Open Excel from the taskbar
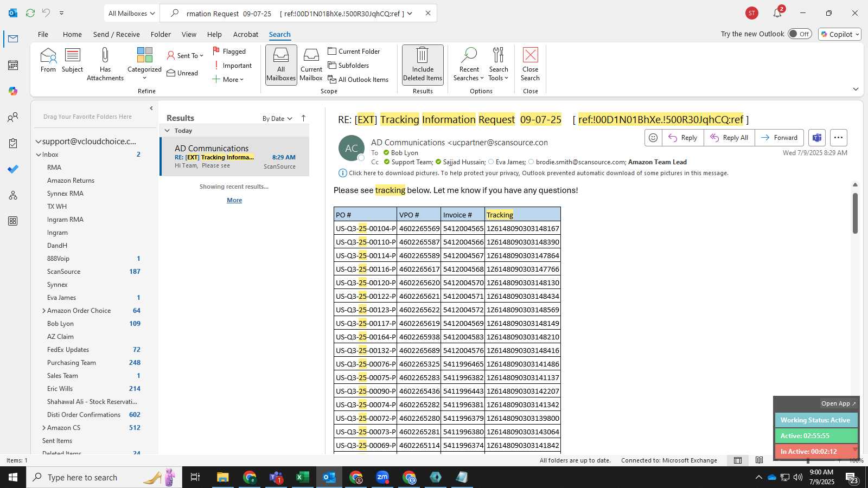The image size is (868, 488). (302, 477)
